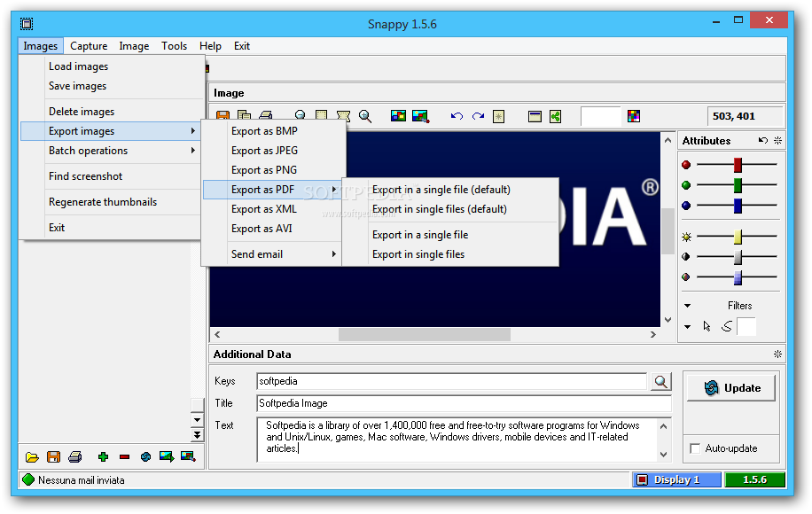
Task: Click the magnifying glass zoom in icon
Action: (x=365, y=116)
